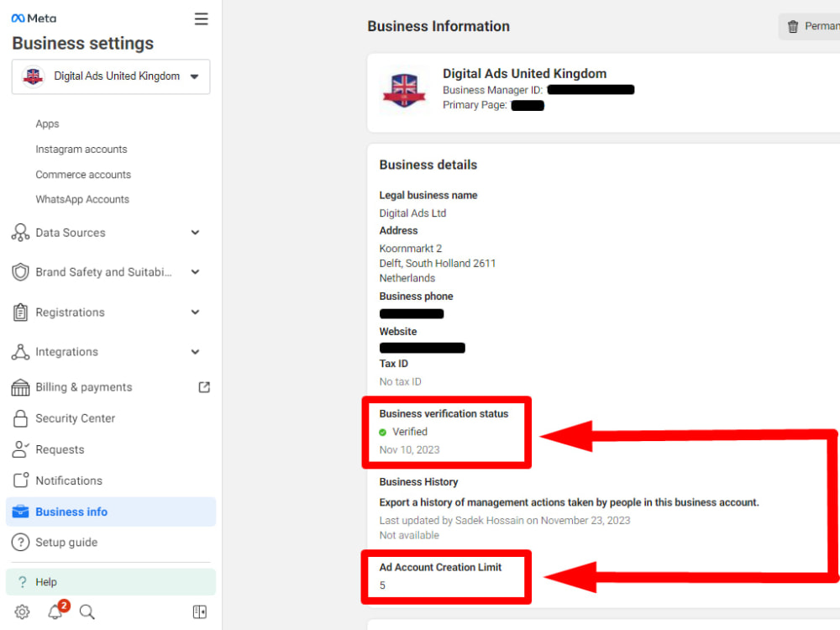
Task: Open Apps in sidebar
Action: point(47,123)
